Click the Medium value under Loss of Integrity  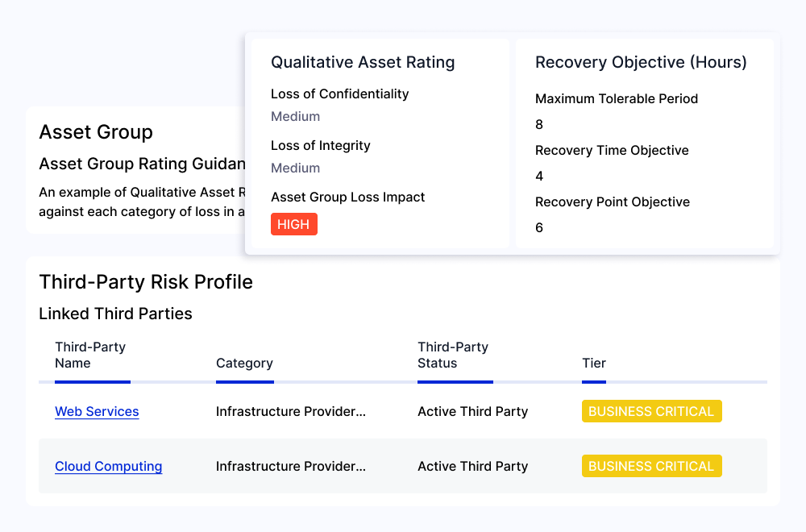click(296, 168)
